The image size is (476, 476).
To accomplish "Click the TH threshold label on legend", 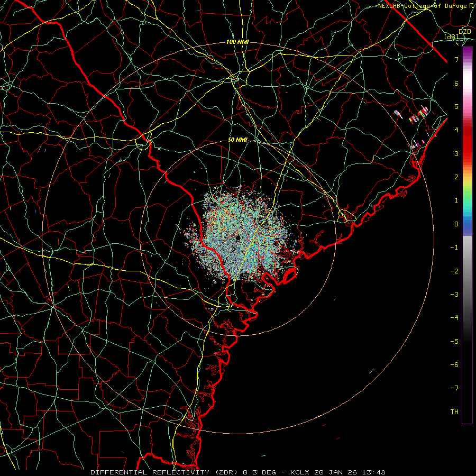I will pyautogui.click(x=454, y=412).
